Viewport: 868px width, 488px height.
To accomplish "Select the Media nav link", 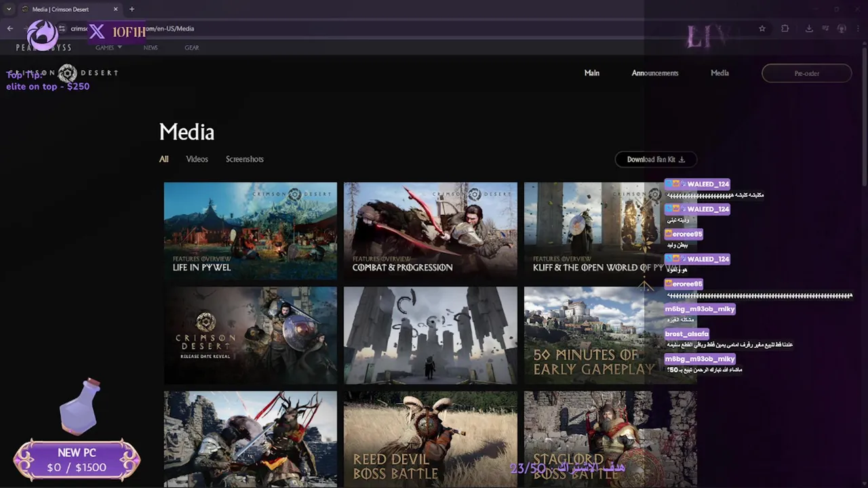I will pyautogui.click(x=719, y=73).
